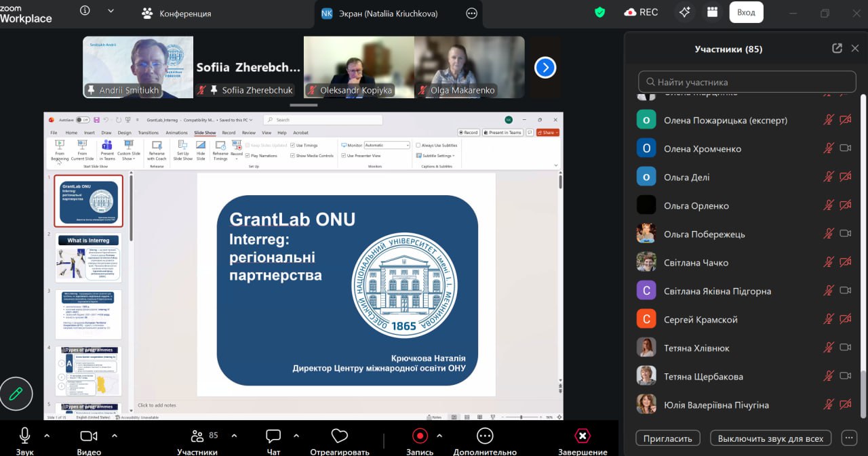Click the green annotation pencil icon

click(x=16, y=394)
